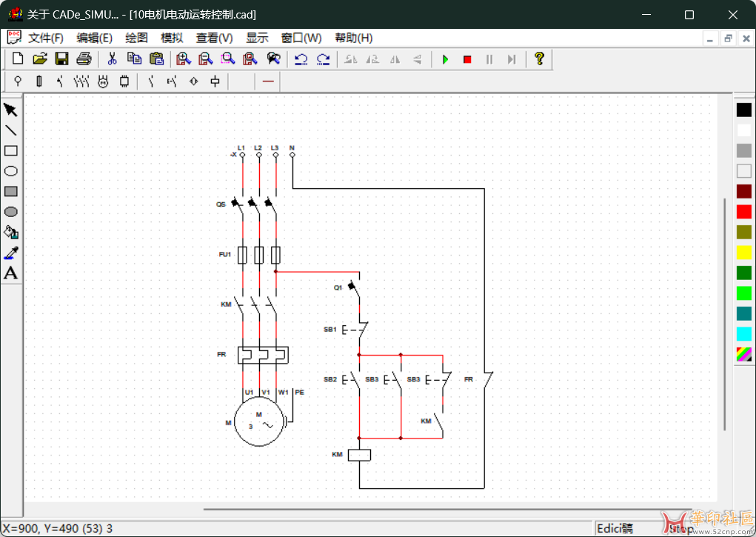The width and height of the screenshot is (756, 537).
Task: Open the 显示 menu
Action: coord(257,38)
